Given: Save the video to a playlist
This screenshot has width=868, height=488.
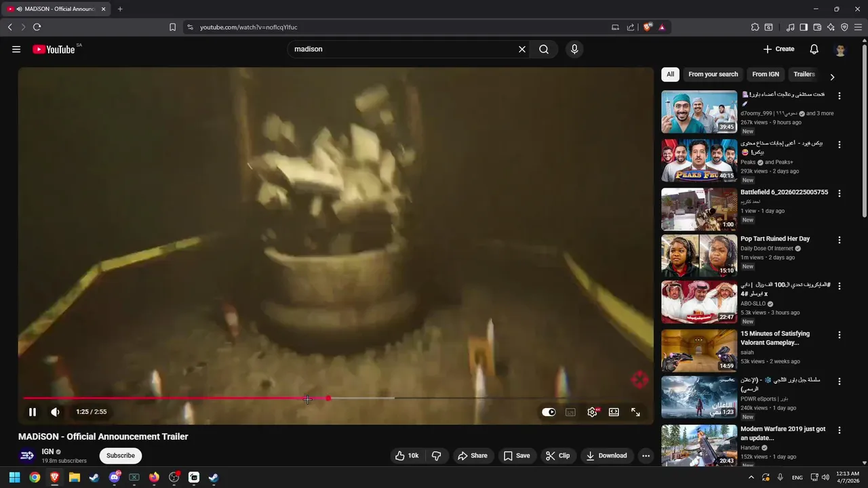Looking at the screenshot, I should [x=517, y=455].
